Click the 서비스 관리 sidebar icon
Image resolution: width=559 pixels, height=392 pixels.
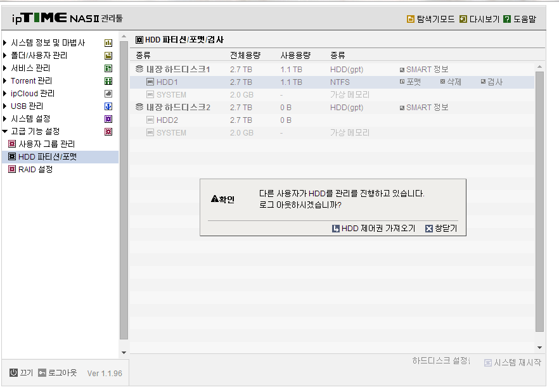tap(108, 68)
